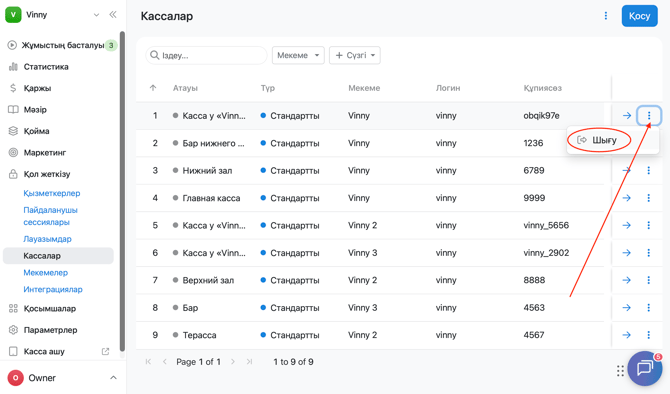Click password vinny_5656 cell
The height and width of the screenshot is (394, 670).
tap(546, 225)
